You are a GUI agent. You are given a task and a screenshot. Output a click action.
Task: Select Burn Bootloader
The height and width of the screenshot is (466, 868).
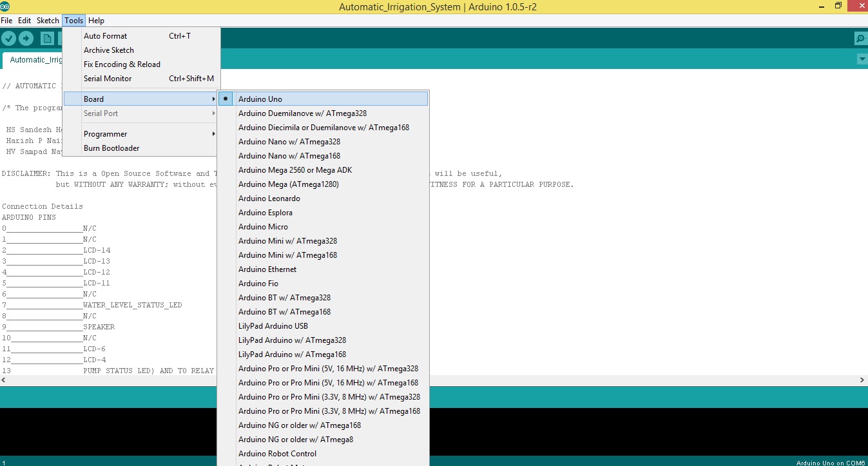(x=142, y=148)
